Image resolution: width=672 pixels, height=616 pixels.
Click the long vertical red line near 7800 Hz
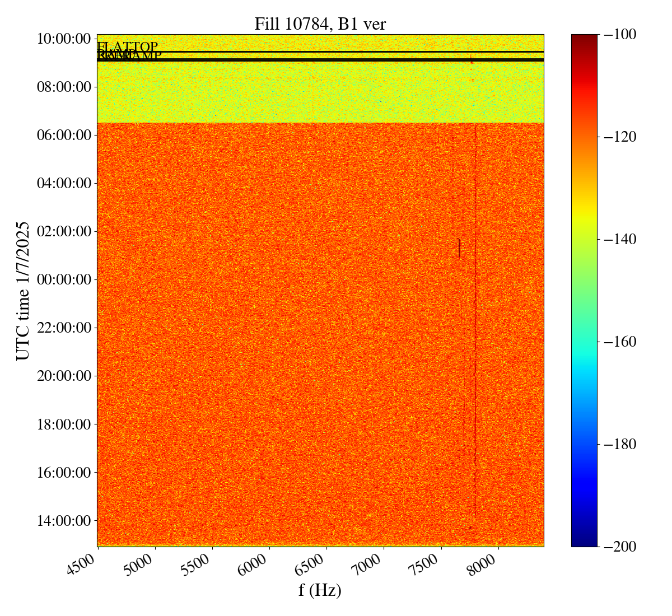(x=475, y=336)
